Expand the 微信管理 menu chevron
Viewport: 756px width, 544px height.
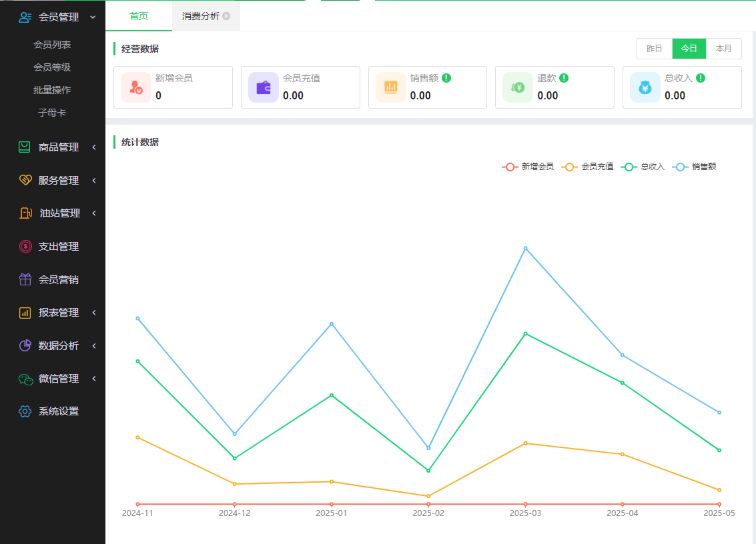tap(94, 379)
